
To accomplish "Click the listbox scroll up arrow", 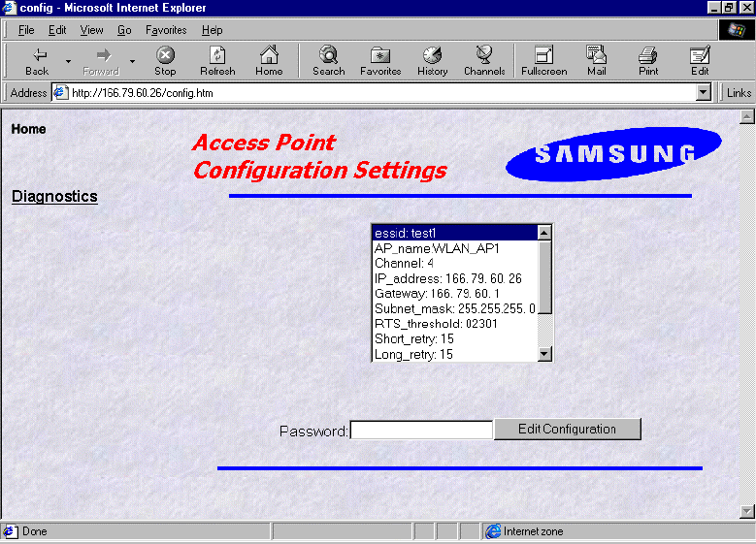I will tap(544, 233).
